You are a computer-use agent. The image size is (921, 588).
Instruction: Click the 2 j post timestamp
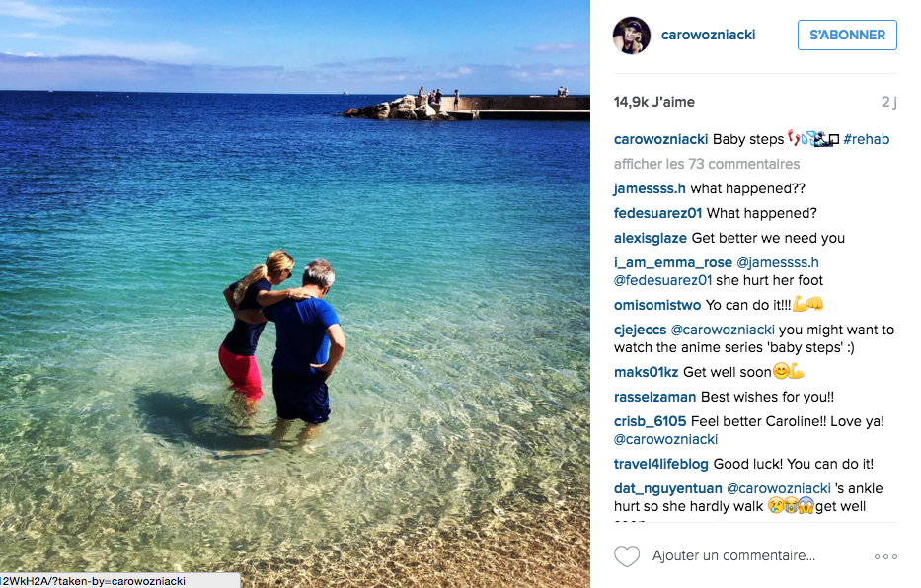tap(888, 102)
